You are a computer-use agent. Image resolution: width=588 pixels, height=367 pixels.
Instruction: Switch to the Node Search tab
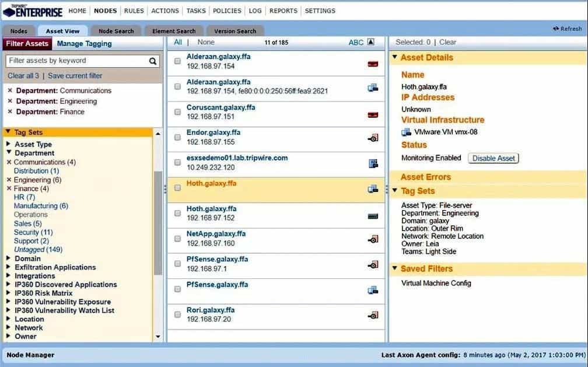click(116, 31)
